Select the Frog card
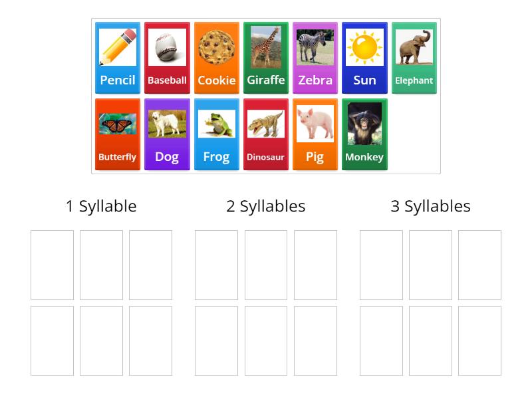Viewport: 532px width, 399px height. tap(216, 133)
